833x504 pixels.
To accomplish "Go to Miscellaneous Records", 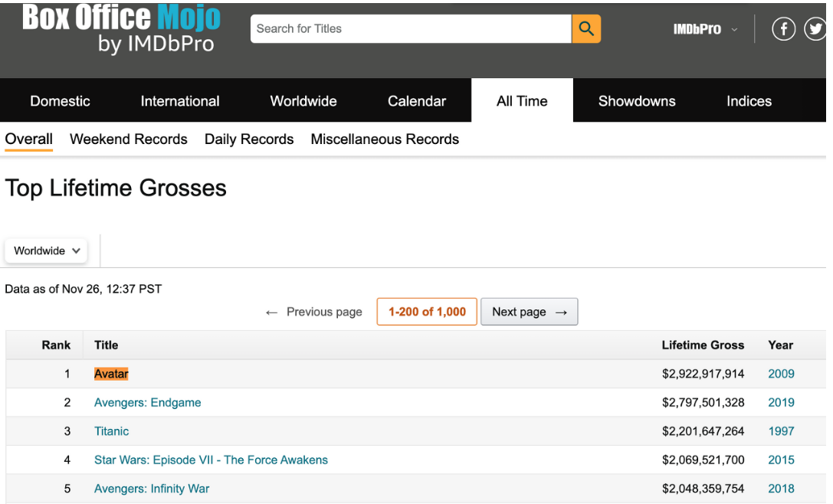I will (385, 139).
